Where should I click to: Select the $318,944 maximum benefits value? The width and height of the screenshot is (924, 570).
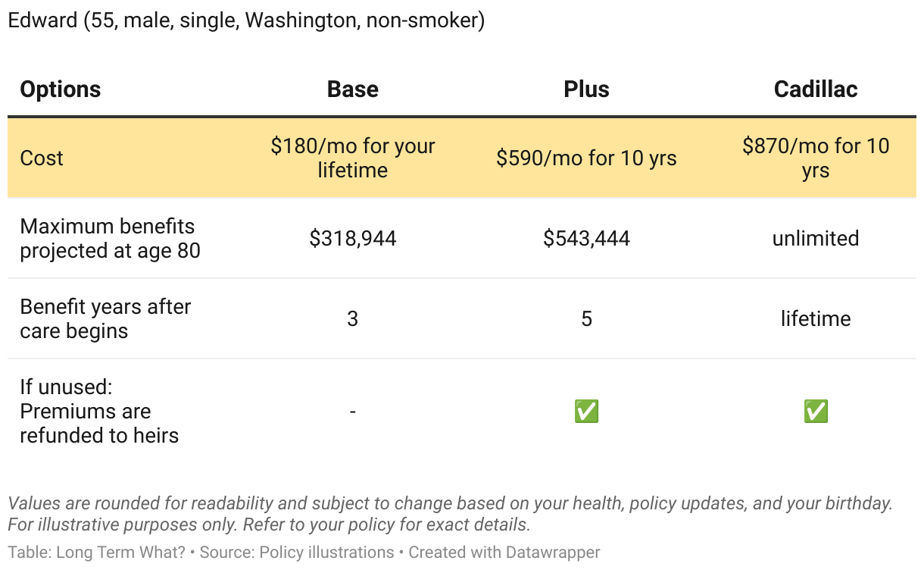352,239
